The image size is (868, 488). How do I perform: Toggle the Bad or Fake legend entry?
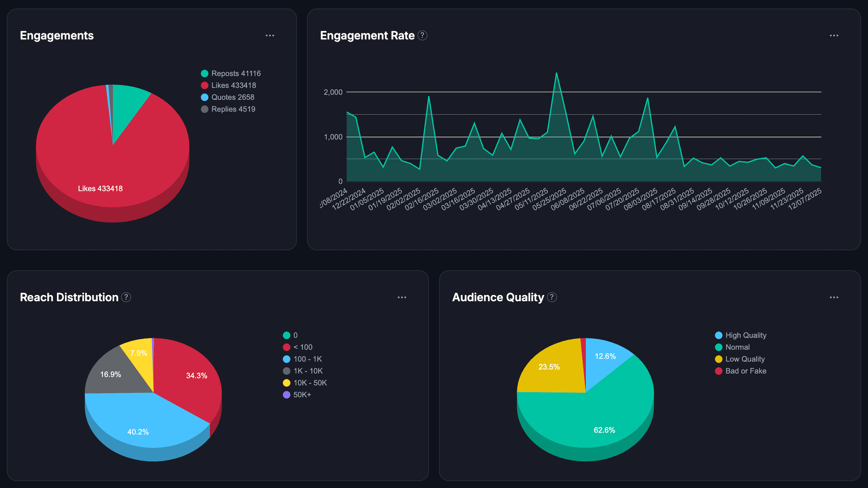pos(745,371)
